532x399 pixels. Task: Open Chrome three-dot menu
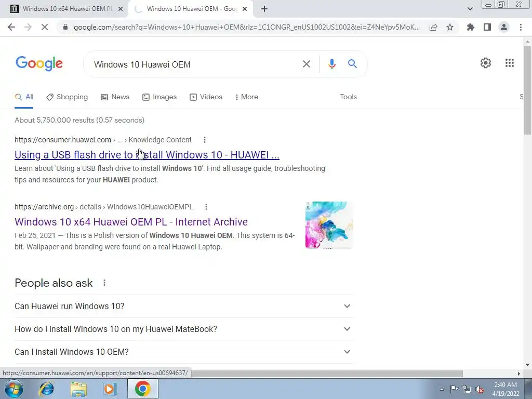point(521,27)
